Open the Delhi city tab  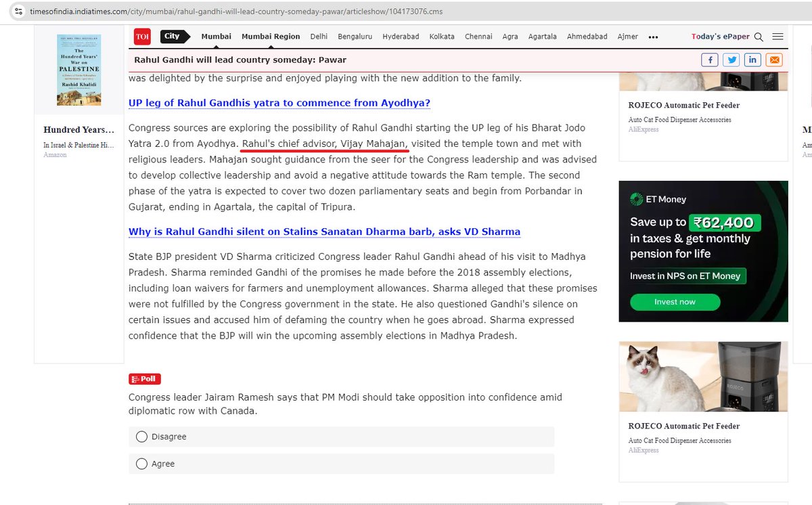point(319,37)
